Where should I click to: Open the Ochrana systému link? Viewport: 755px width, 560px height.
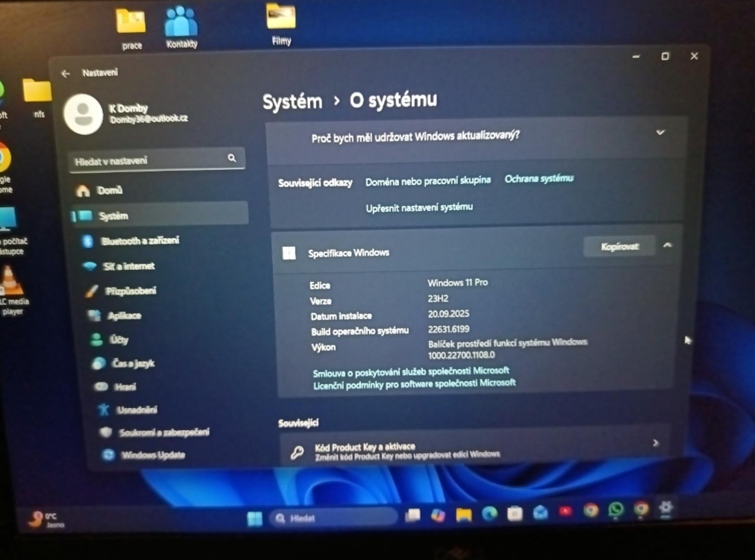(539, 178)
